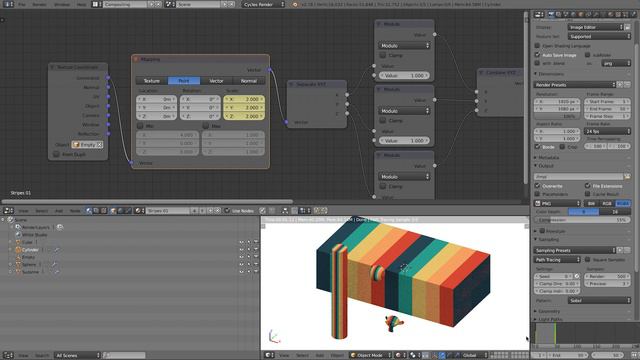Toggle Clamp on the top Modulo node
Image resolution: width=640 pixels, height=360 pixels.
point(382,55)
